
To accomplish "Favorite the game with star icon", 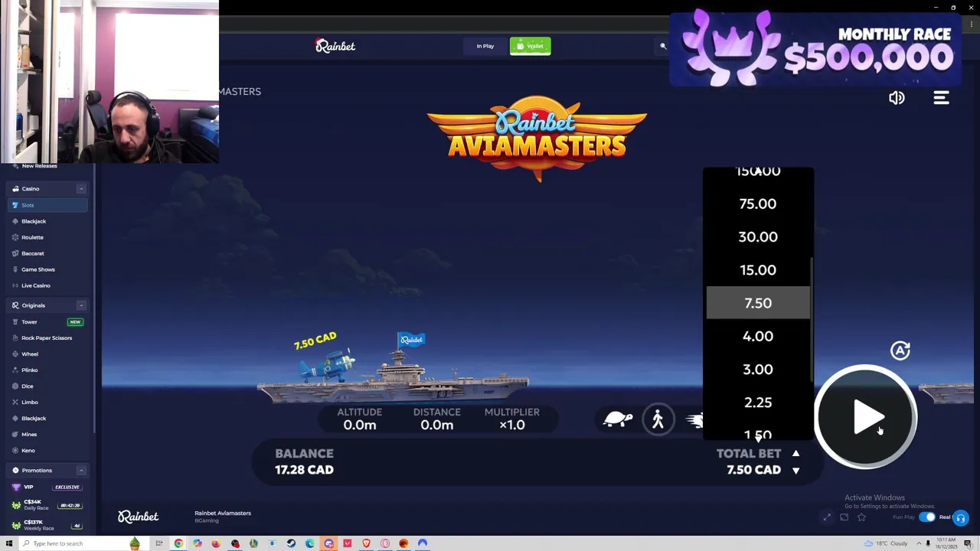I will coord(861,518).
